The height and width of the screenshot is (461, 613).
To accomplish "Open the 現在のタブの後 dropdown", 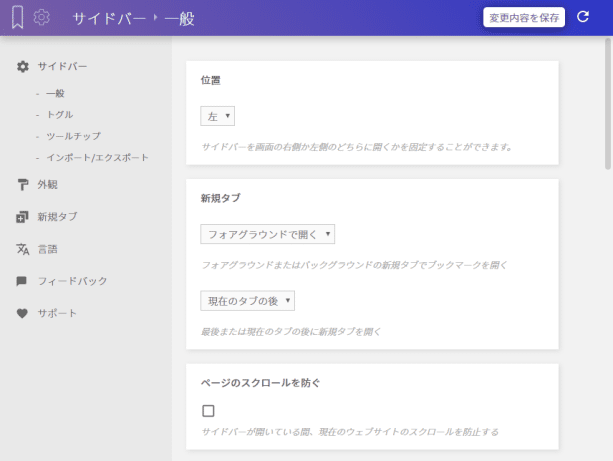I will [247, 301].
